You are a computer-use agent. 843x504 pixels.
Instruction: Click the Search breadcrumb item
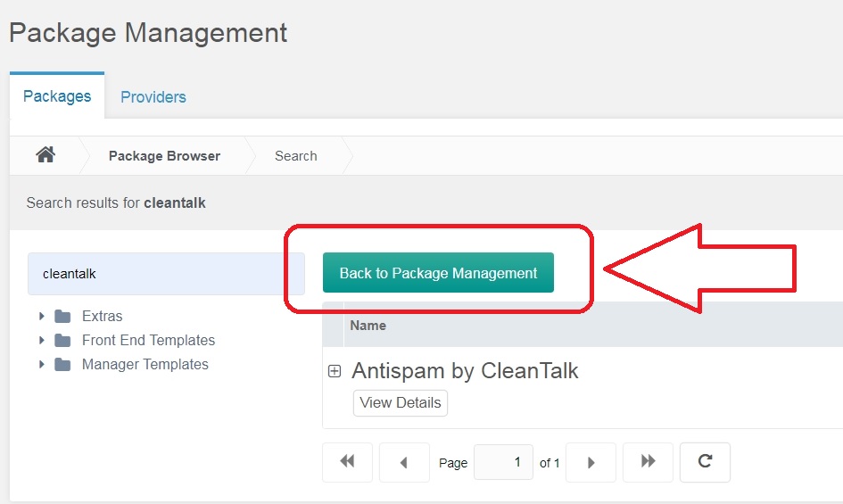click(295, 156)
